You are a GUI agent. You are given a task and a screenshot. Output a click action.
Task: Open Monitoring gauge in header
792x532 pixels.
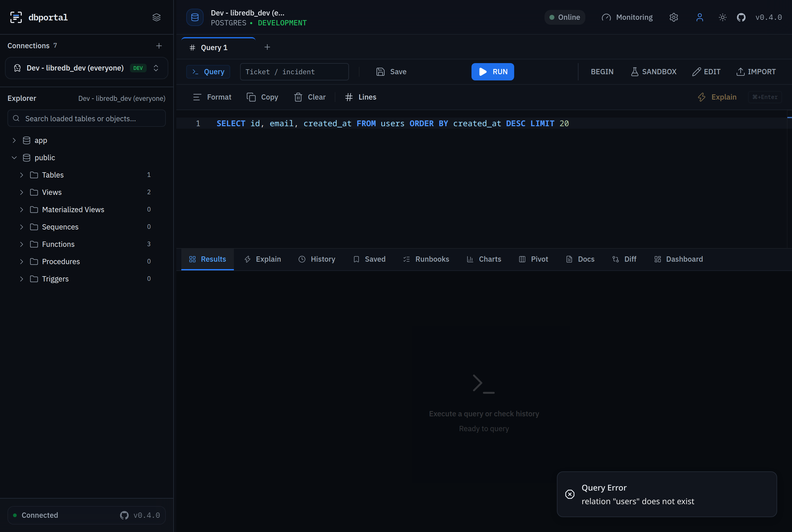627,17
